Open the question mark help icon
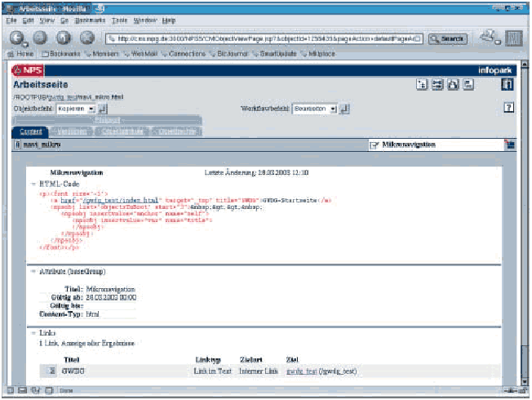Screen dimensions: 532x400 [508, 108]
